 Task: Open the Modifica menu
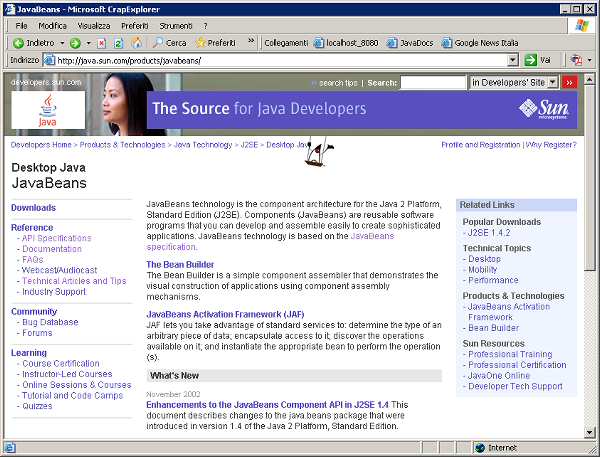point(52,26)
